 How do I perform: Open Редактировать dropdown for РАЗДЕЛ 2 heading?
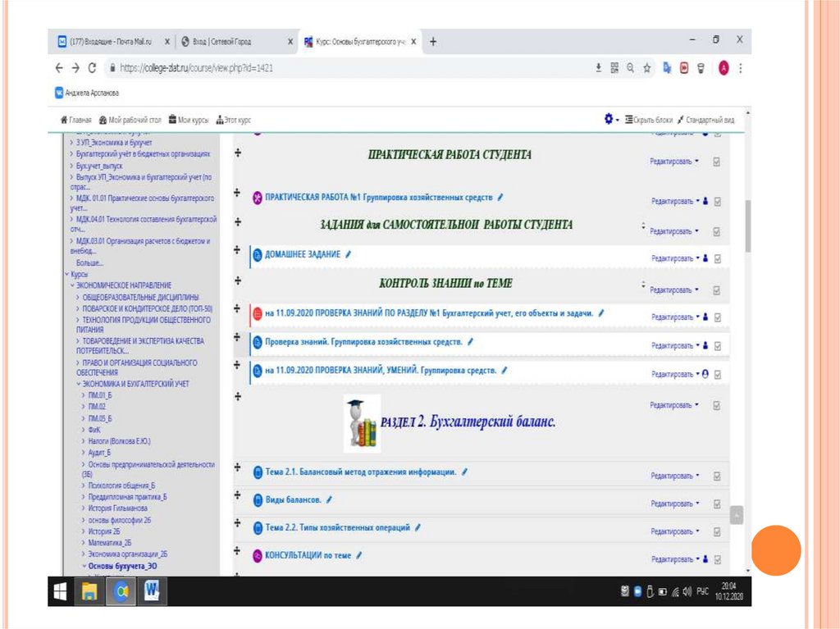coord(674,405)
